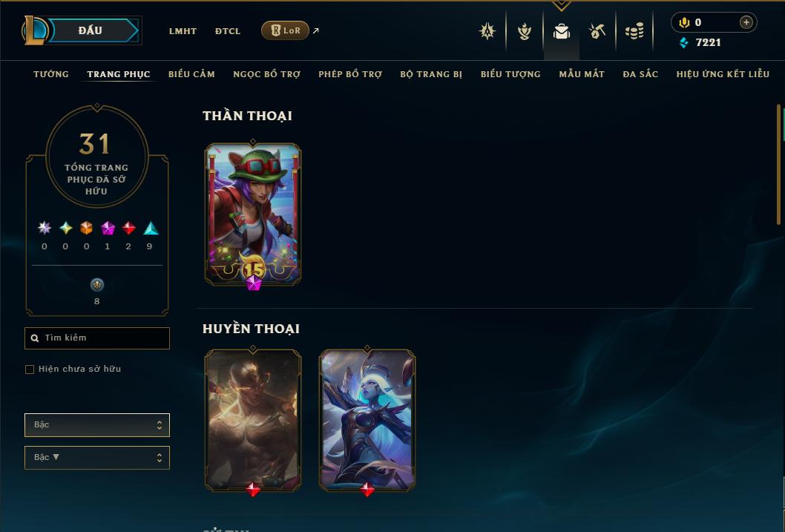The image size is (785, 532).
Task: Select the Teemo-hat skin thumbnail under THẦN THOẠI
Action: 253,215
